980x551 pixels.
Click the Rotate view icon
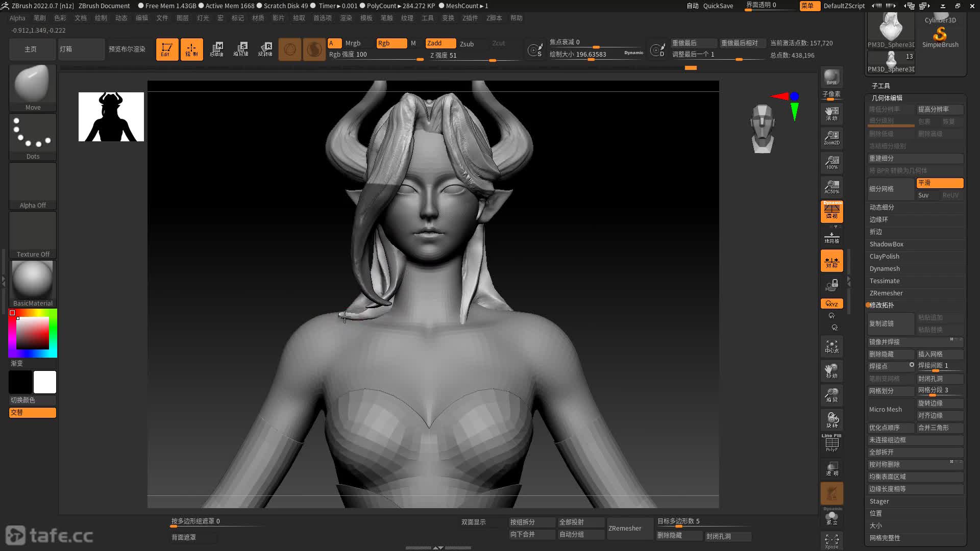(831, 420)
